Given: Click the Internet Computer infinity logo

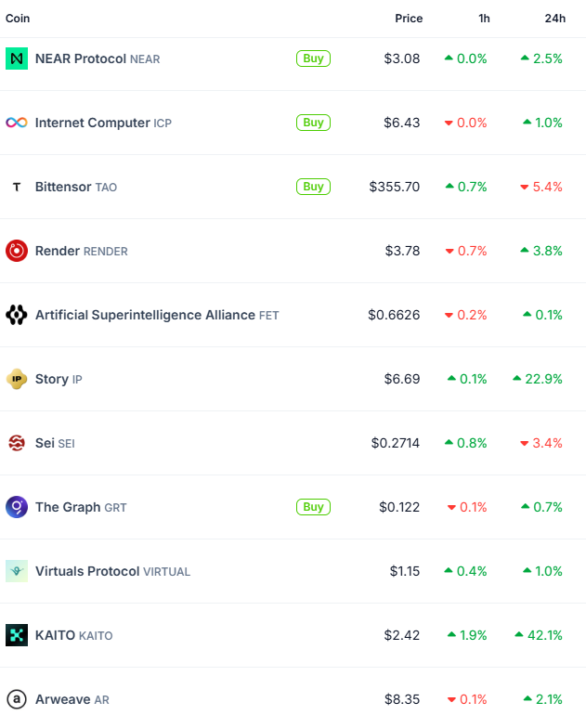Looking at the screenshot, I should tap(17, 123).
